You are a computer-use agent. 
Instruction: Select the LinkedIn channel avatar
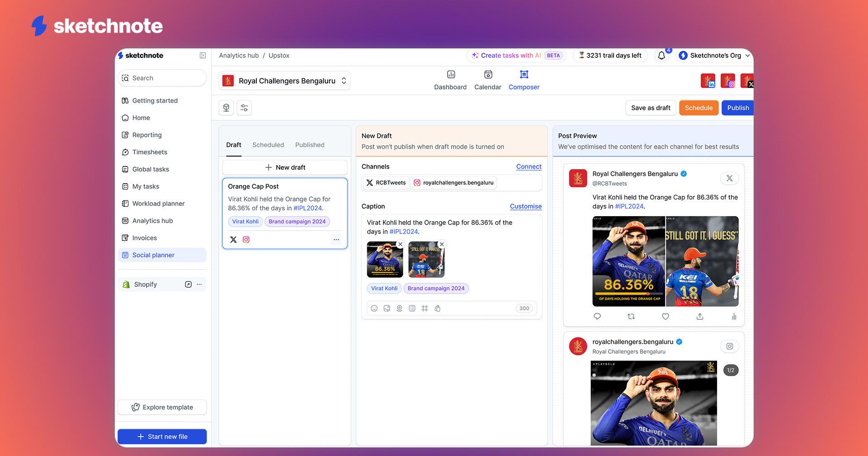[708, 81]
